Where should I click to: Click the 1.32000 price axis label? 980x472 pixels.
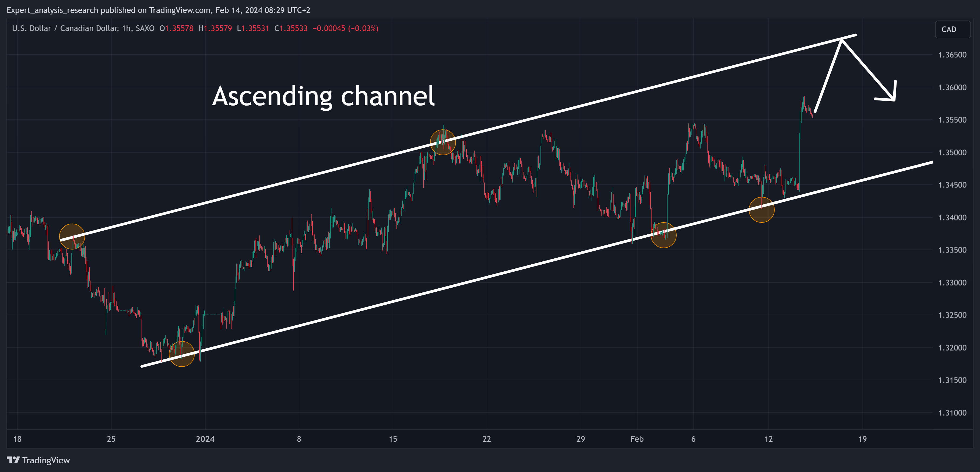pos(952,348)
